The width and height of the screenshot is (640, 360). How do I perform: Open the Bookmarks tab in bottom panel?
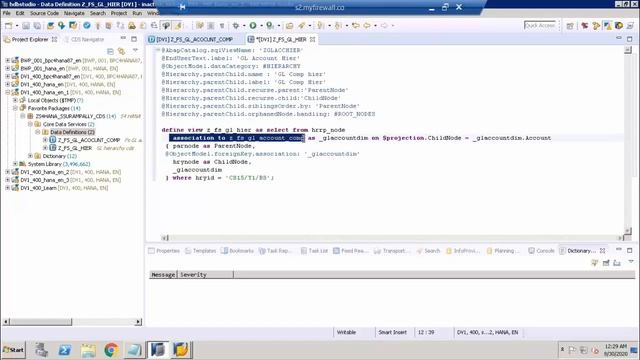coord(238,251)
